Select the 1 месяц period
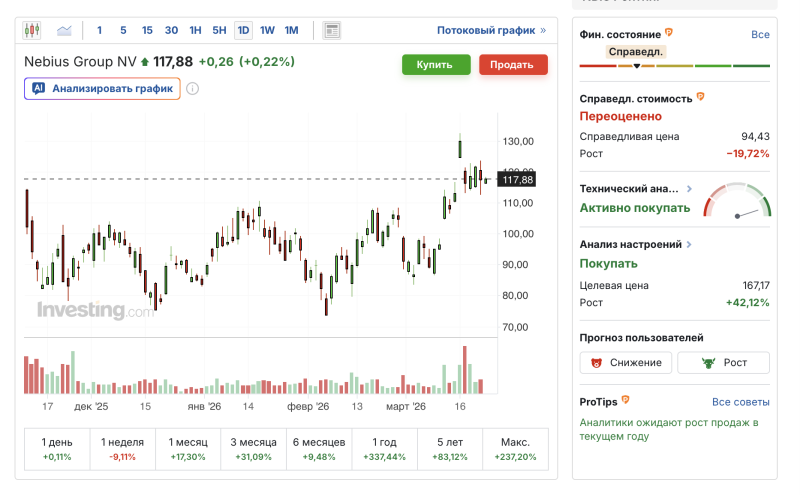The image size is (800, 495). click(x=188, y=449)
